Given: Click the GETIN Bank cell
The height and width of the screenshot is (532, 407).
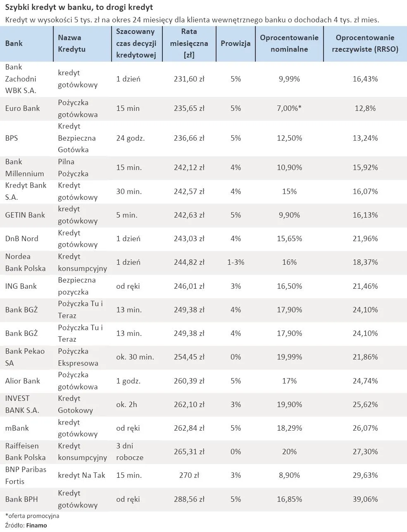Looking at the screenshot, I should (25, 215).
